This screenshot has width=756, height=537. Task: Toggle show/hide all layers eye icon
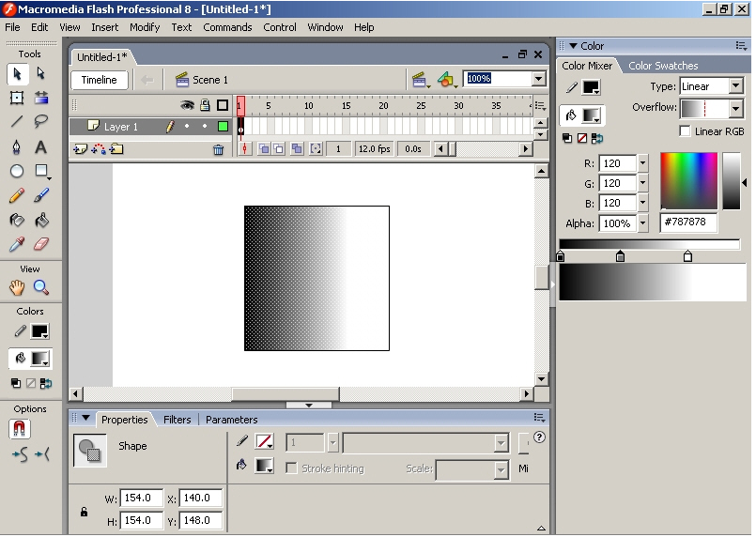(187, 105)
